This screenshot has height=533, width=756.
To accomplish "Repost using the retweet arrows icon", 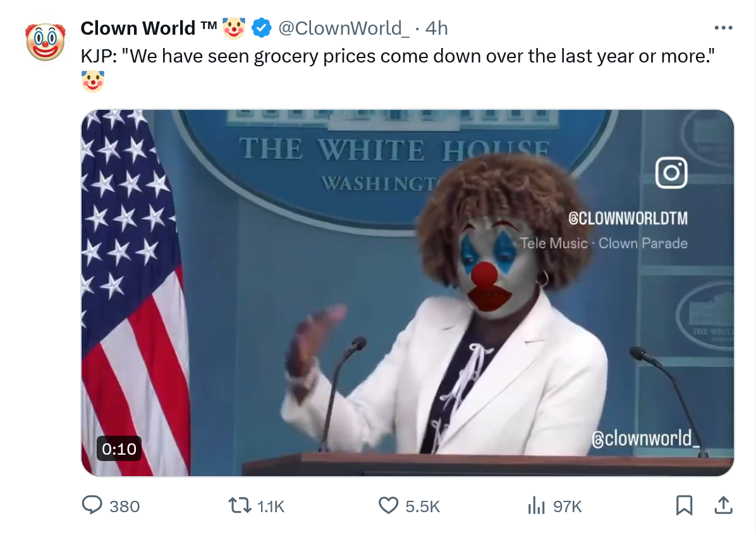I will [240, 506].
